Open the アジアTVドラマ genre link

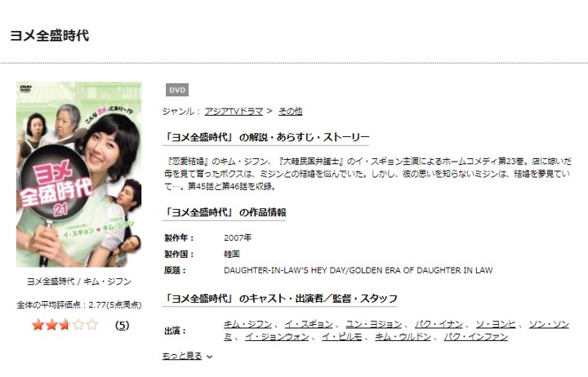click(234, 111)
